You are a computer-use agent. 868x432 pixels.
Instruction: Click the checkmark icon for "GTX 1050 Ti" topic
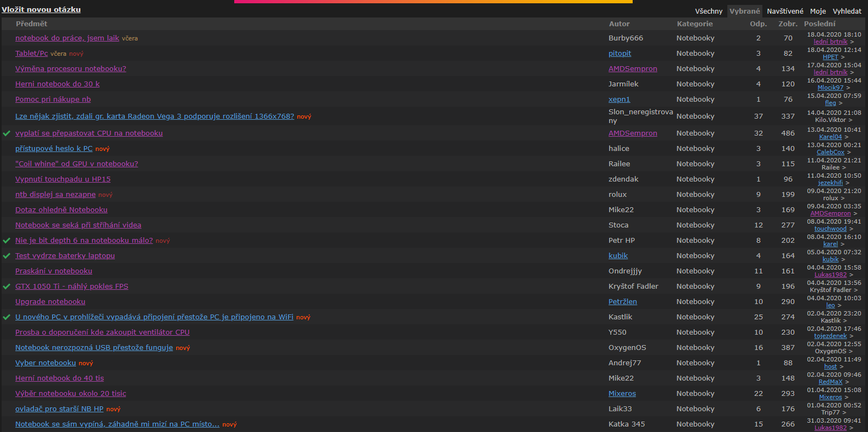[7, 287]
